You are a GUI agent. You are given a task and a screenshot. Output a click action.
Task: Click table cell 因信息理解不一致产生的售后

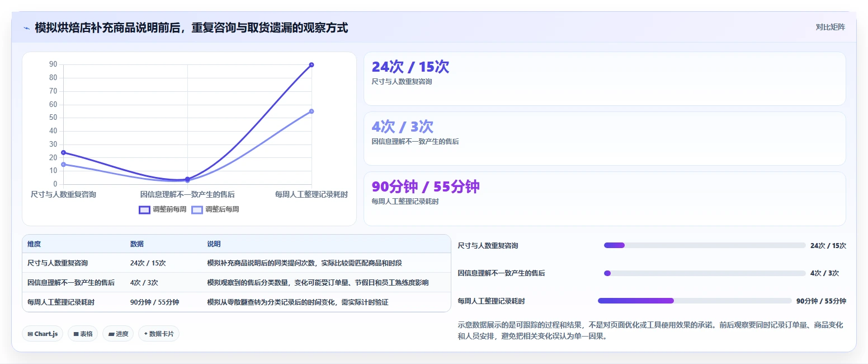pyautogui.click(x=71, y=282)
